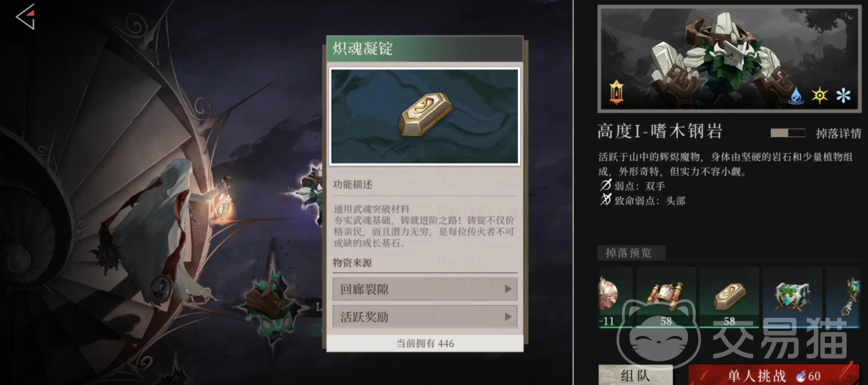The image size is (868, 385).
Task: Select the lantern badge icon on boss banner
Action: 617,91
